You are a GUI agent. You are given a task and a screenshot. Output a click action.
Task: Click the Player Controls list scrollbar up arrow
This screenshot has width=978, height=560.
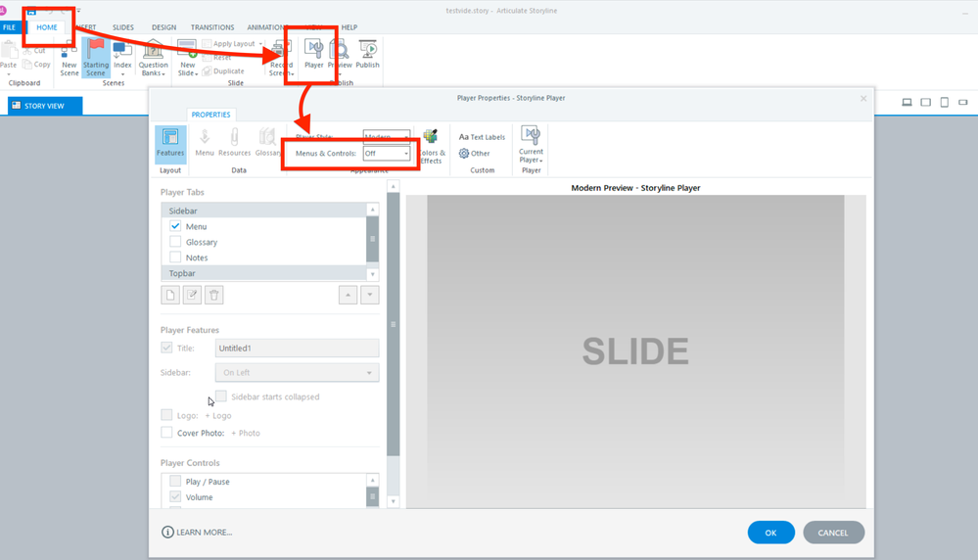click(372, 480)
